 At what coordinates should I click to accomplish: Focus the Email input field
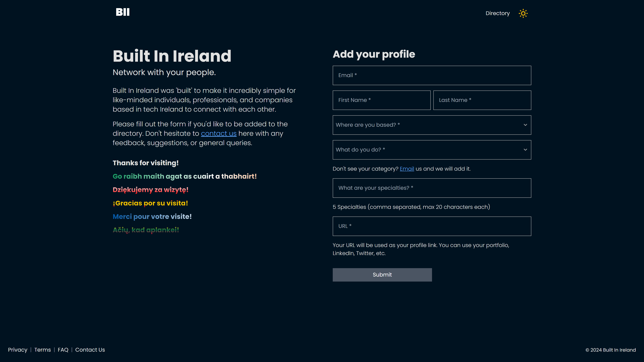tap(432, 75)
